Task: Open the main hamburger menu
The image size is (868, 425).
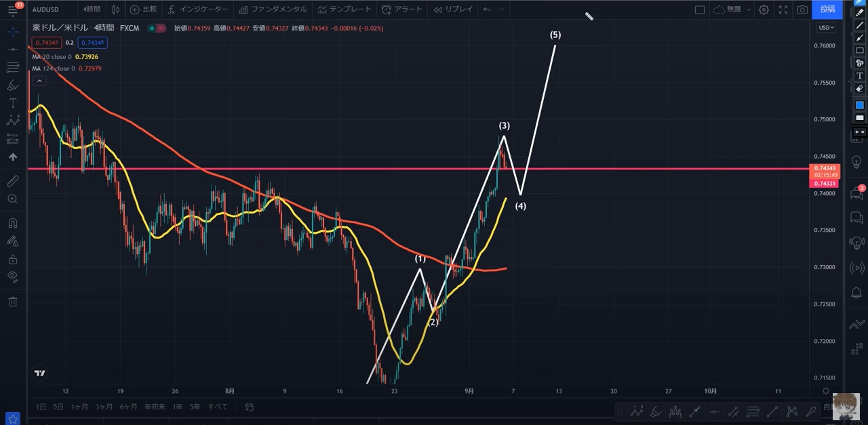Action: point(12,10)
